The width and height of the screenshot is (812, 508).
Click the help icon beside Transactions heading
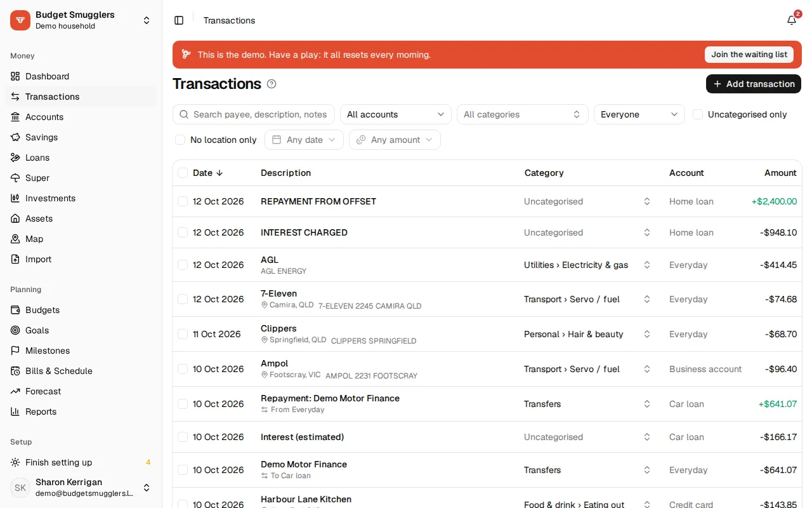272,84
